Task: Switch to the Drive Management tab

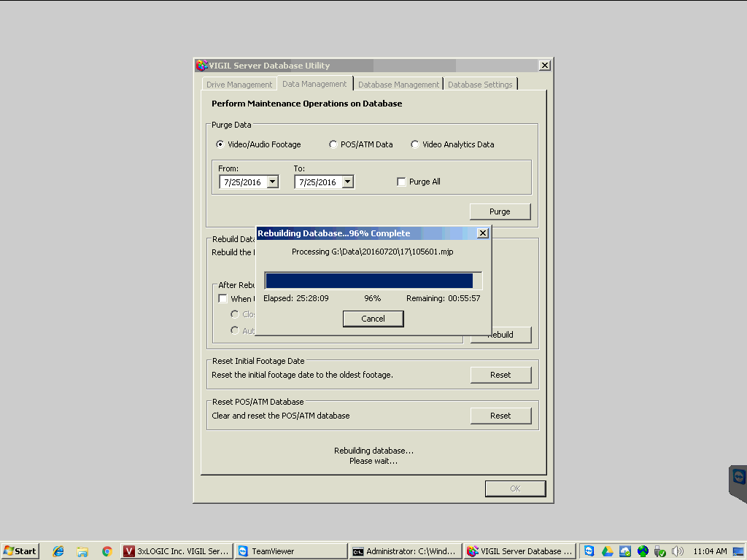Action: click(x=239, y=85)
